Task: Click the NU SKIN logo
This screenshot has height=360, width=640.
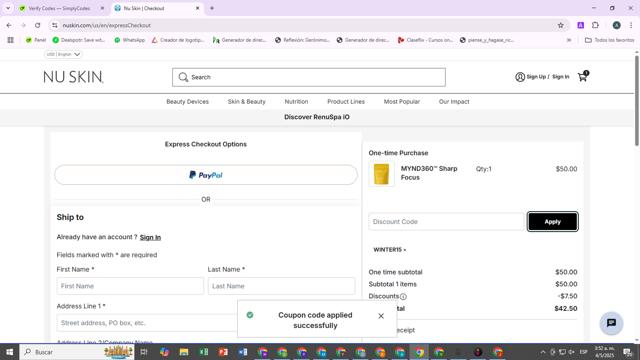Action: coord(73,77)
